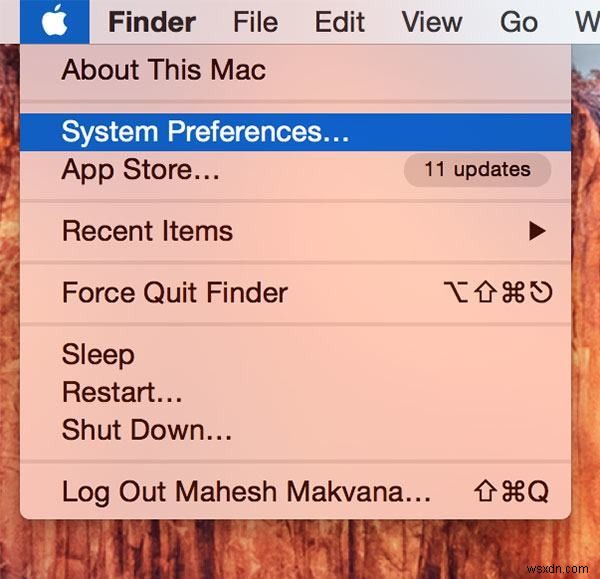600x579 pixels.
Task: Open App Store… menu entry
Action: click(x=140, y=169)
